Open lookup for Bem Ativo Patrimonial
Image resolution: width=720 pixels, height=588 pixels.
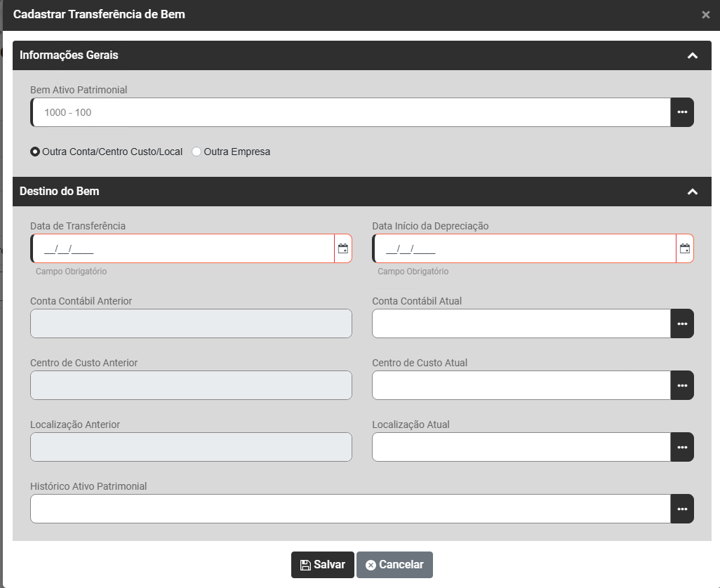[682, 112]
